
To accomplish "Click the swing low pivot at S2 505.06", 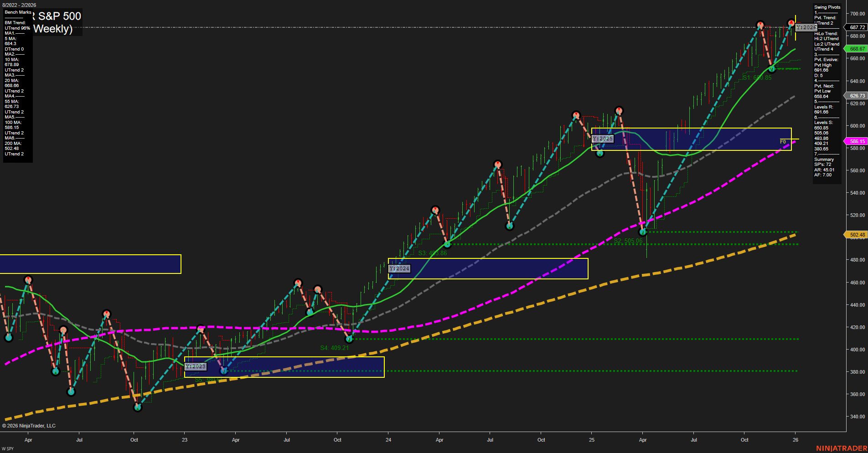I will pyautogui.click(x=643, y=232).
